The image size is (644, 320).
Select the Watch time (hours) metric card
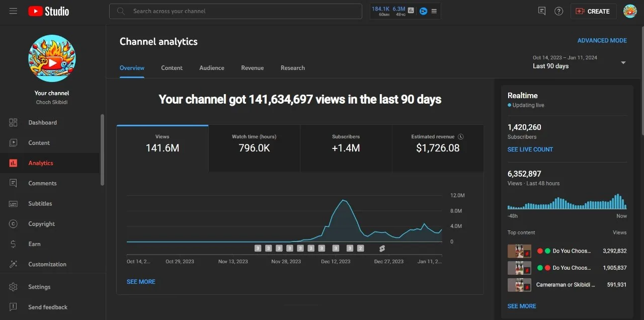(x=254, y=148)
